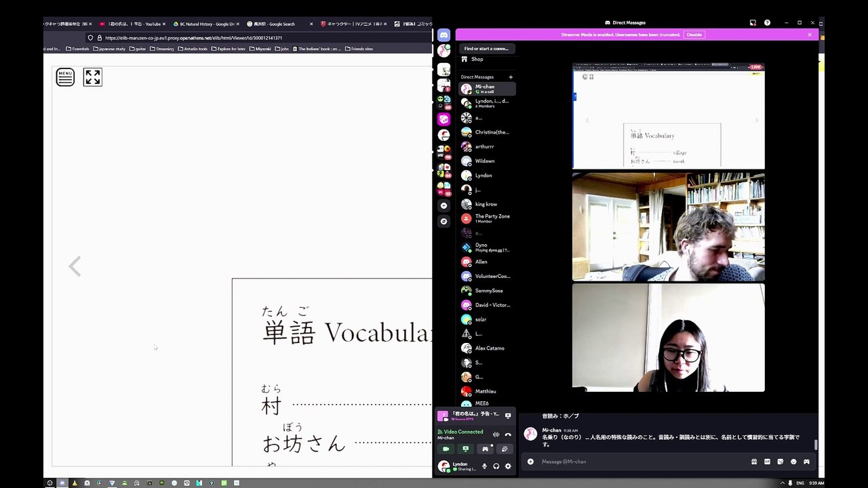The image size is (868, 488).
Task: Open the king krow direct message
Action: click(x=487, y=204)
